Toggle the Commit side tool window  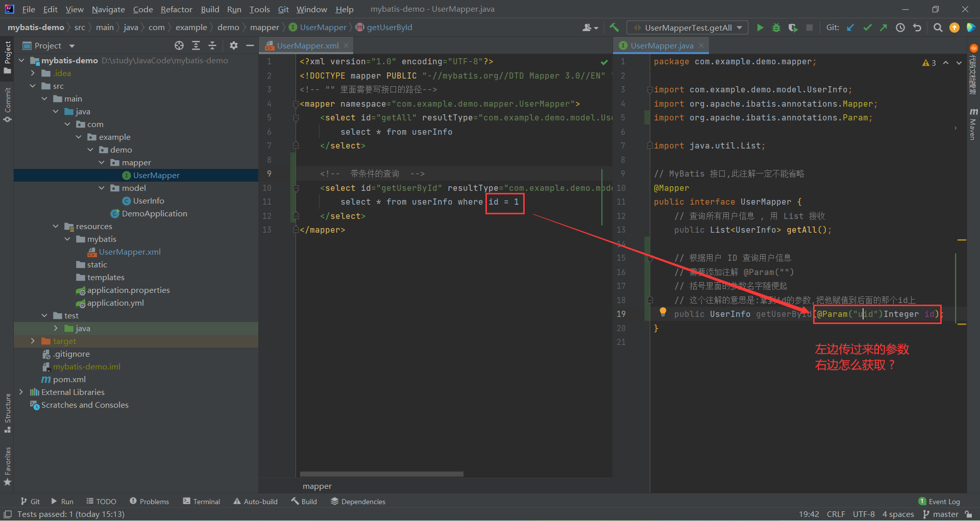[7, 105]
